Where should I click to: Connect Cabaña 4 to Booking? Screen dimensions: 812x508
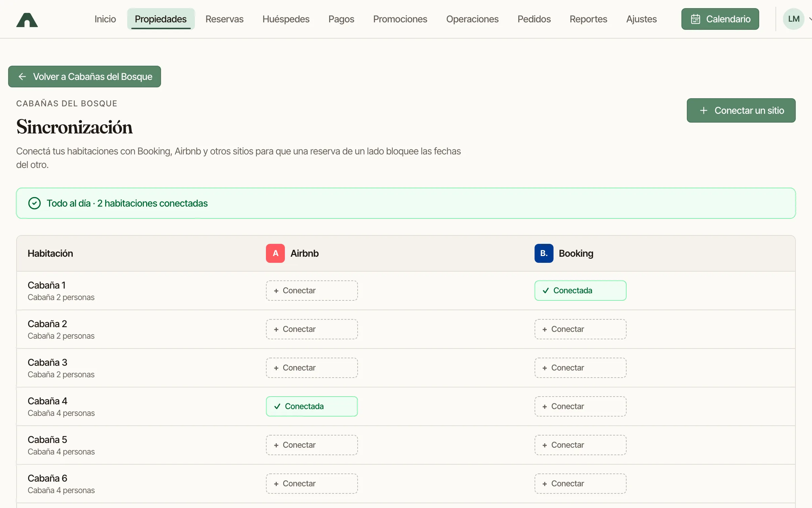pyautogui.click(x=580, y=406)
